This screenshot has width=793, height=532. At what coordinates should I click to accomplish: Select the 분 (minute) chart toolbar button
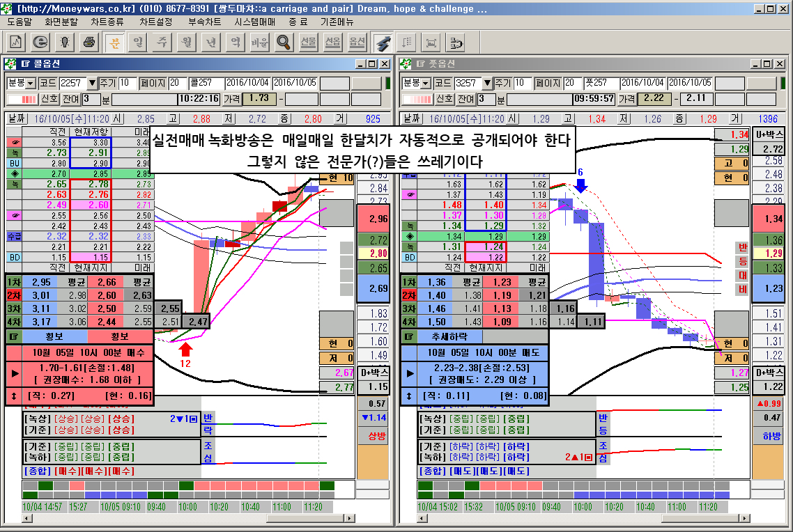pos(114,42)
